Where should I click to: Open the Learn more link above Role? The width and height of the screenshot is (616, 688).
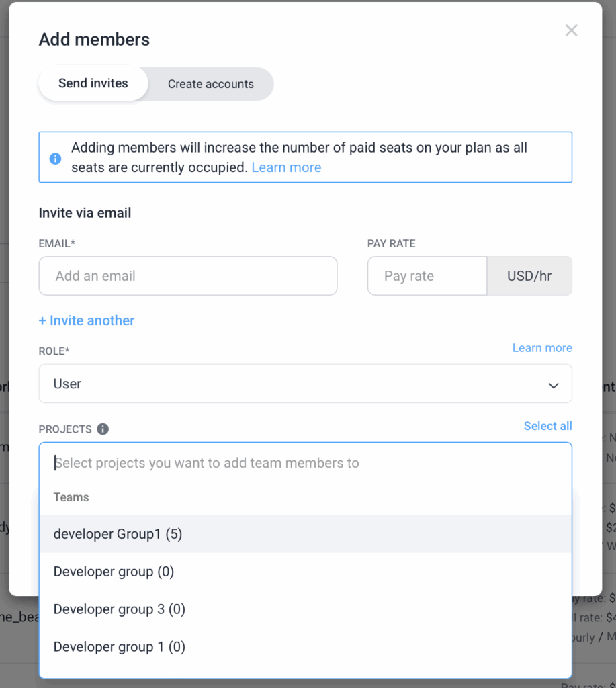click(x=542, y=348)
